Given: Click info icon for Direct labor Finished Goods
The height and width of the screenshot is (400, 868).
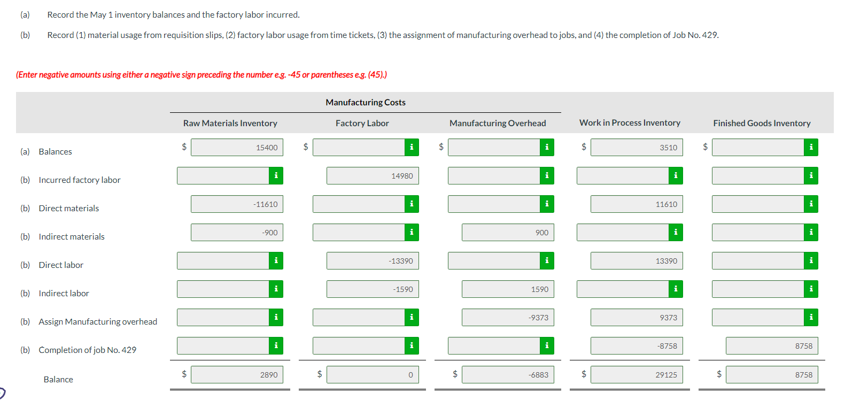Looking at the screenshot, I should point(811,260).
